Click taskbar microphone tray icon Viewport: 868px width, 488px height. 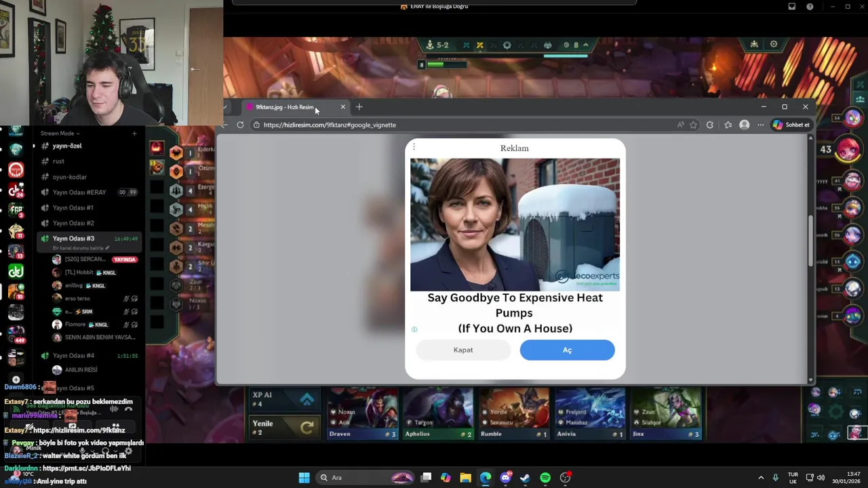click(776, 478)
